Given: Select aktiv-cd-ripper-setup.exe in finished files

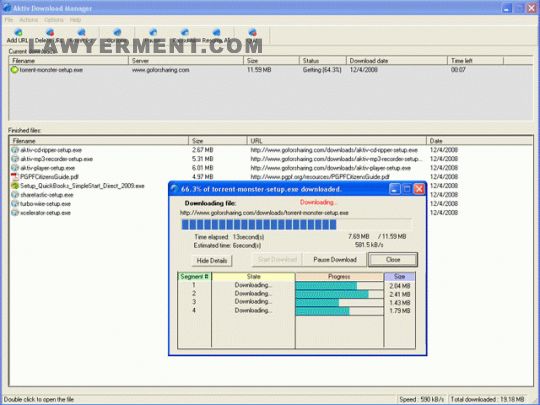Looking at the screenshot, I should click(51, 150).
